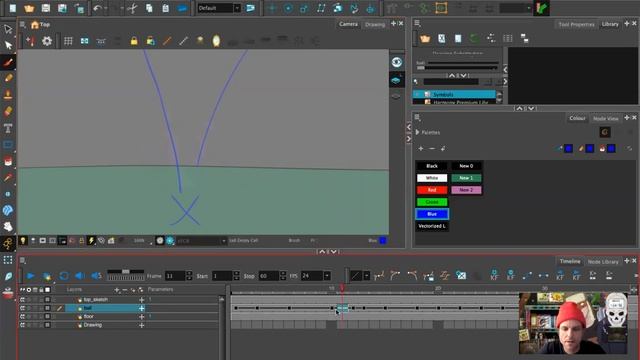Select the Hand grabber tool
Image resolution: width=640 pixels, height=360 pixels.
click(8, 227)
